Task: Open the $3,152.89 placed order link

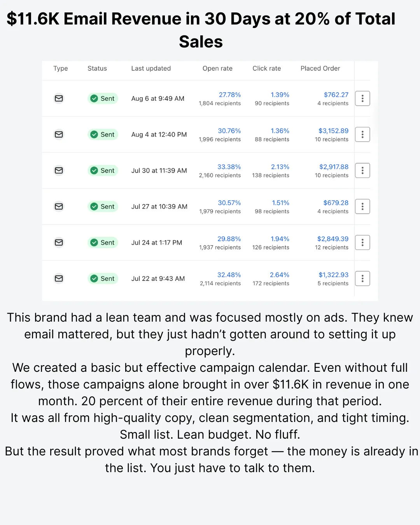Action: point(333,131)
